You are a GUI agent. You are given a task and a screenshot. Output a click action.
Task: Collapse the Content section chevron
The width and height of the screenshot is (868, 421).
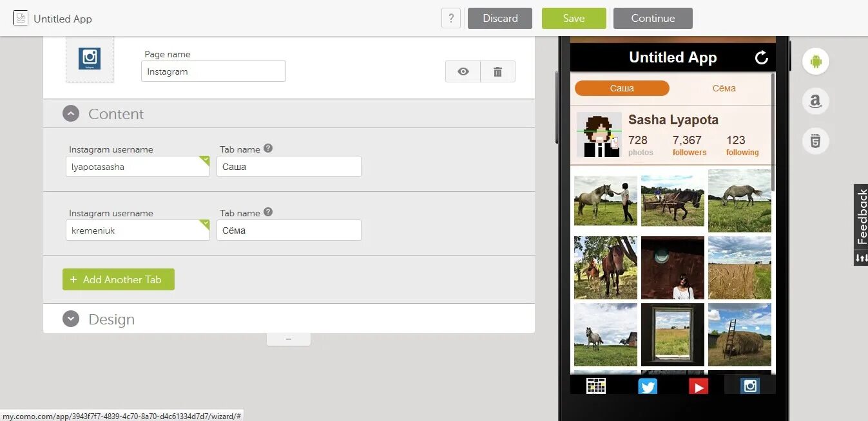point(71,114)
